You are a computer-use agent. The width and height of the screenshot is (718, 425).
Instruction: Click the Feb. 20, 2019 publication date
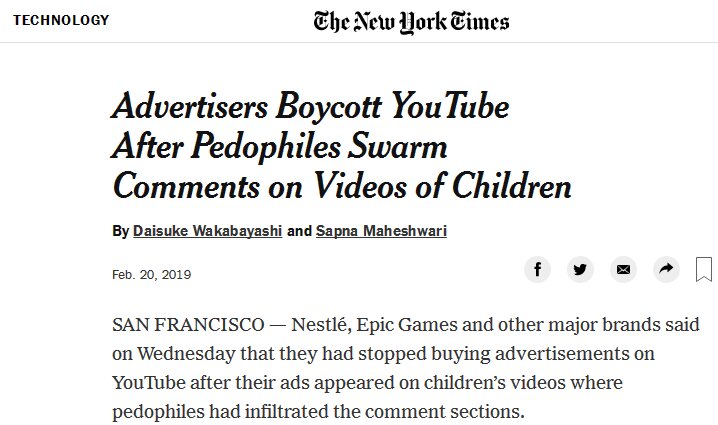pyautogui.click(x=152, y=275)
